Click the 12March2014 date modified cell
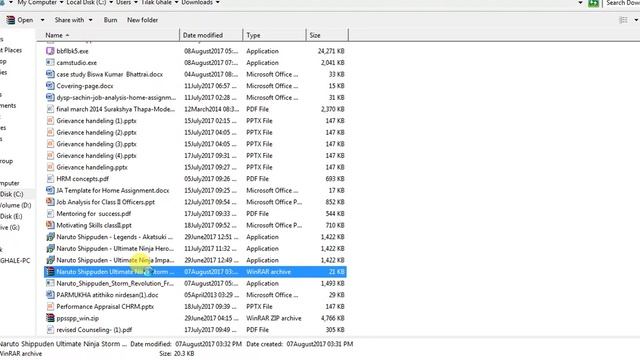Screen dimensions: 640x360 click(x=211, y=109)
